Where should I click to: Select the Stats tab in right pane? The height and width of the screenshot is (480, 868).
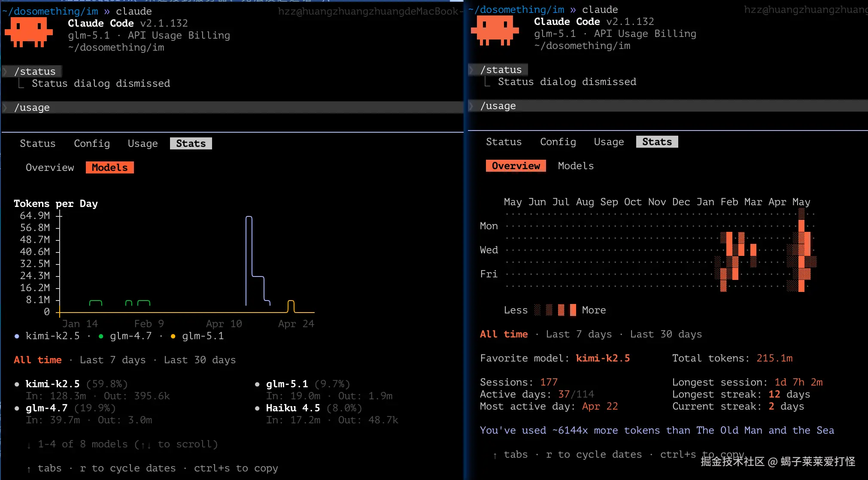tap(657, 142)
